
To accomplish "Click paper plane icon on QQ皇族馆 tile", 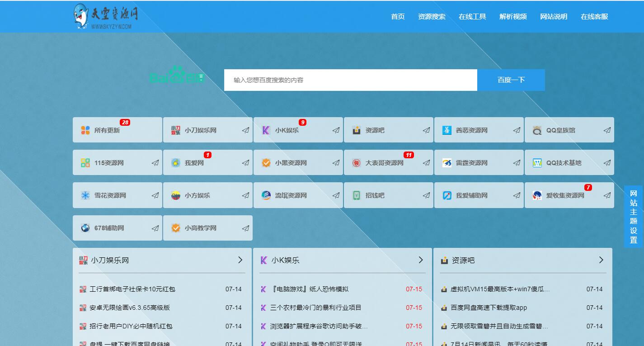I will pyautogui.click(x=607, y=130).
